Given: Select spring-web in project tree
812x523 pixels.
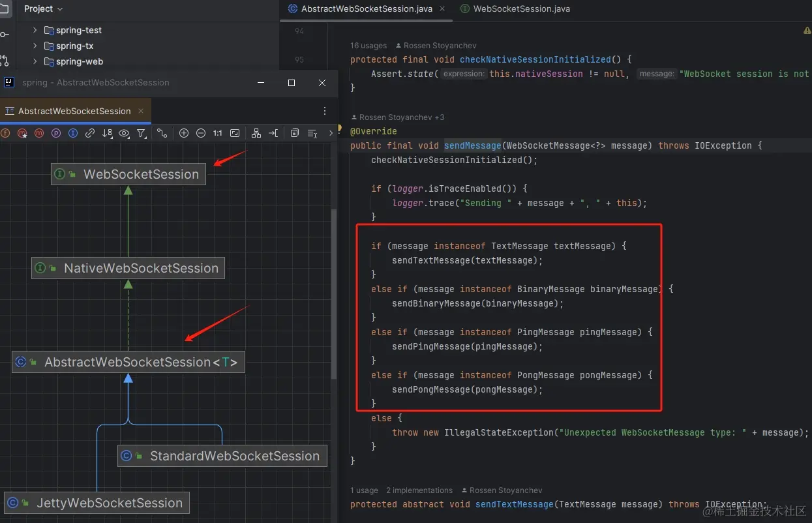Looking at the screenshot, I should (80, 61).
